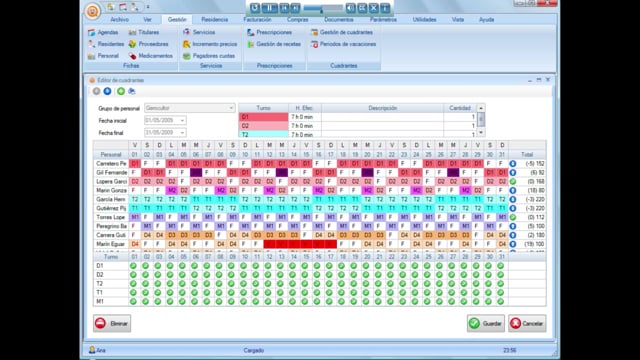Open Periodos de vacaciones
The height and width of the screenshot is (360, 640).
click(x=343, y=44)
